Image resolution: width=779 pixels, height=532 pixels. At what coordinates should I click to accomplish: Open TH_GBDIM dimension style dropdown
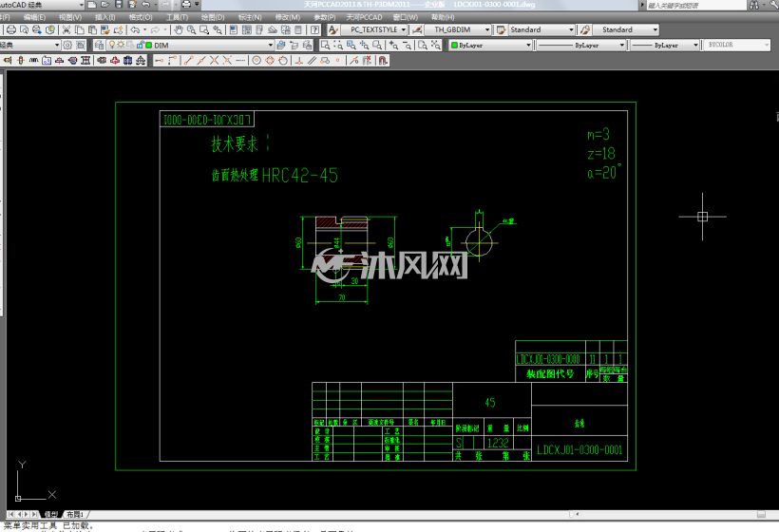pos(487,29)
